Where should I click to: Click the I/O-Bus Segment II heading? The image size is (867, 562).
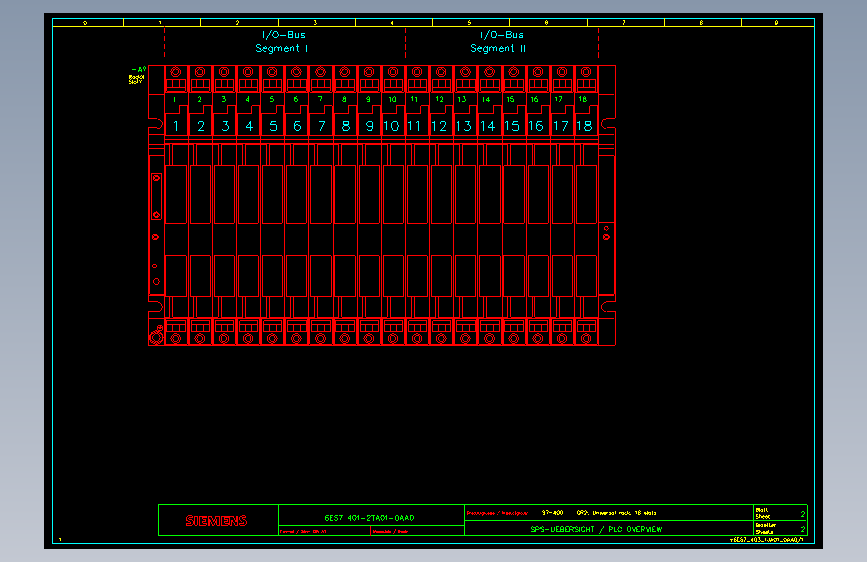click(x=499, y=41)
